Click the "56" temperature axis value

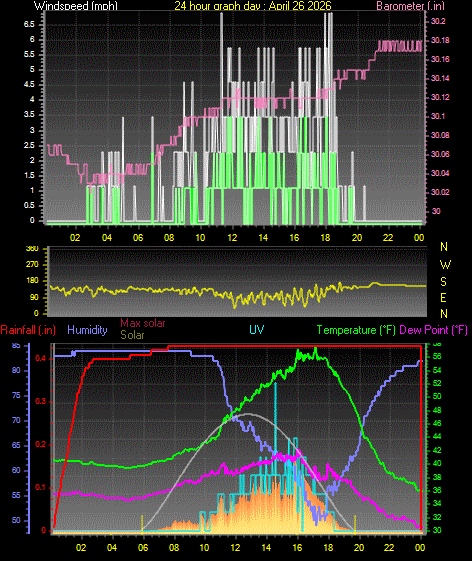(437, 357)
